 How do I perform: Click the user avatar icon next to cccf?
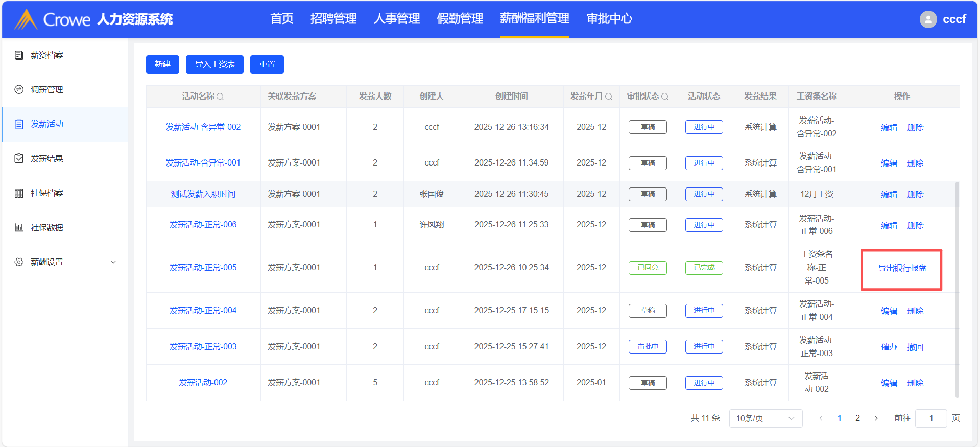pyautogui.click(x=928, y=19)
